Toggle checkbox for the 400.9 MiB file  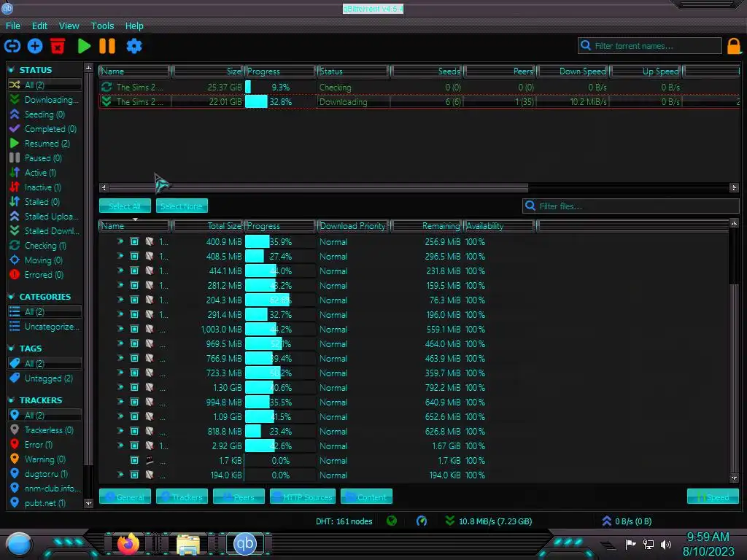[135, 242]
